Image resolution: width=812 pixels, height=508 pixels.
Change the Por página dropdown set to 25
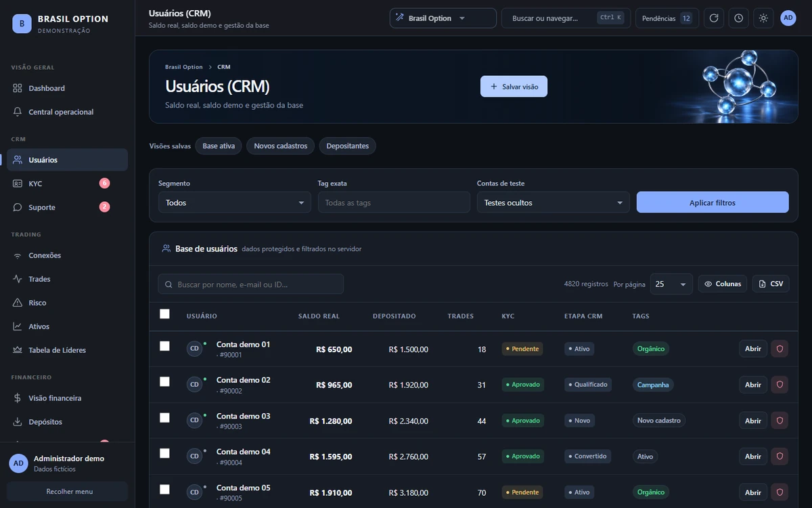click(671, 284)
